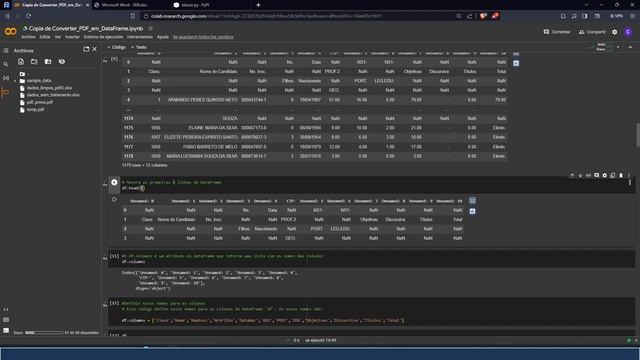Collapse the Colab header with chevron
The image size is (640, 360).
[630, 47]
